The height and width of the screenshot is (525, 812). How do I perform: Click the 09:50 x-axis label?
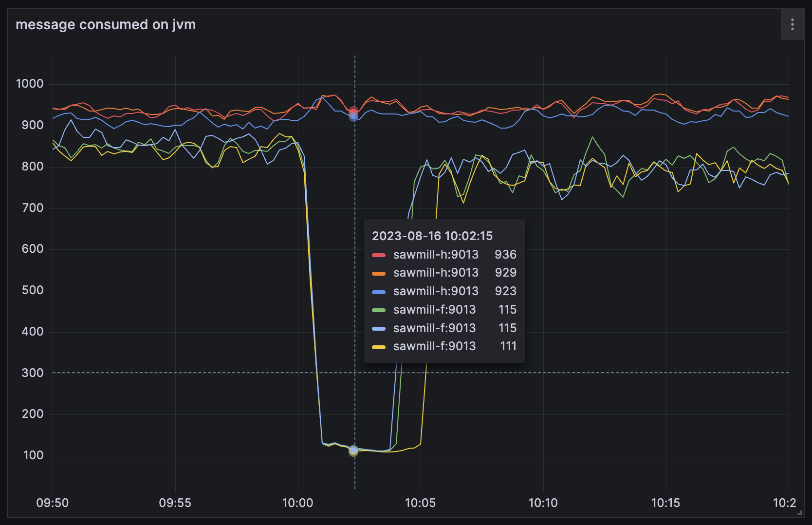point(53,503)
